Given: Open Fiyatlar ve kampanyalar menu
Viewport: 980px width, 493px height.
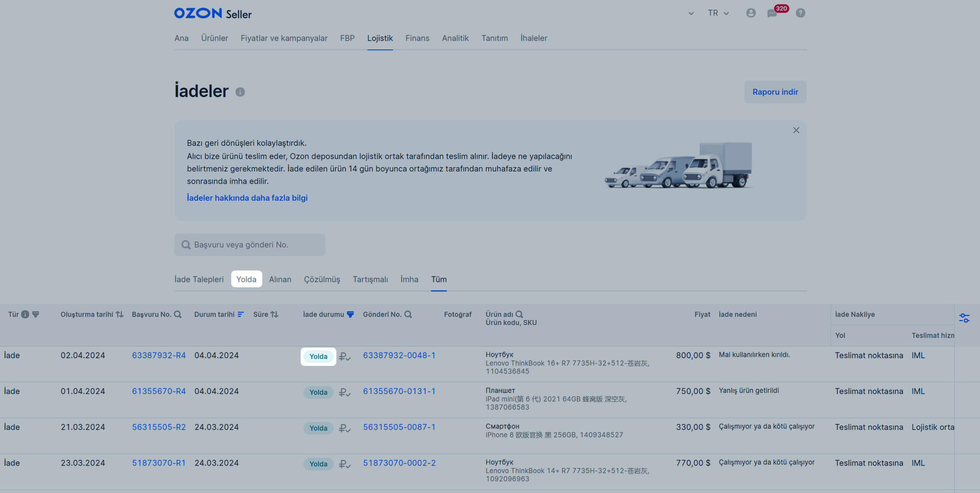Looking at the screenshot, I should click(284, 38).
